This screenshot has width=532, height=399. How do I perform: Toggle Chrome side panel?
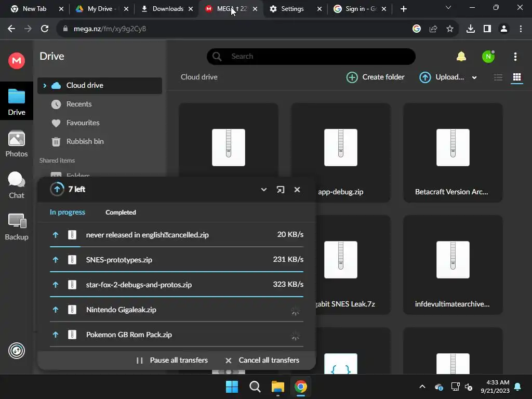[x=487, y=29]
